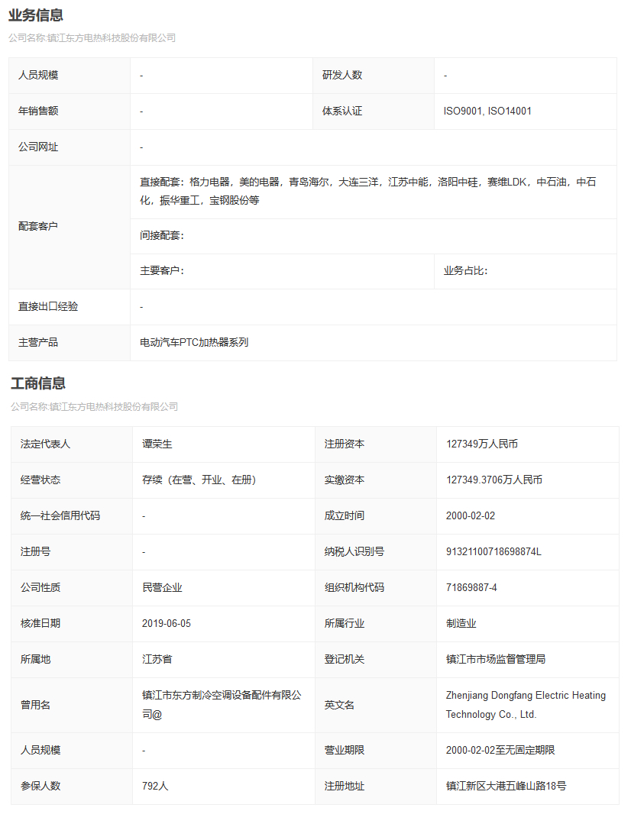Click address 镇江新区大港五峰山路18号
The height and width of the screenshot is (840, 631).
click(506, 787)
